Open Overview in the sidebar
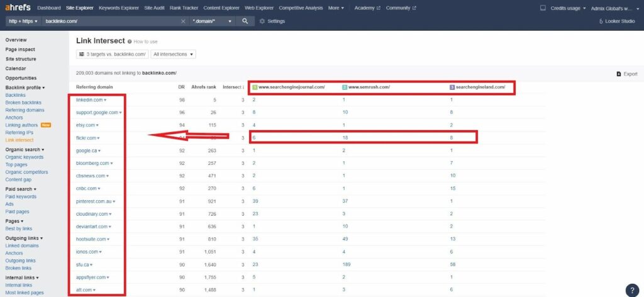The image size is (644, 297). pos(16,40)
